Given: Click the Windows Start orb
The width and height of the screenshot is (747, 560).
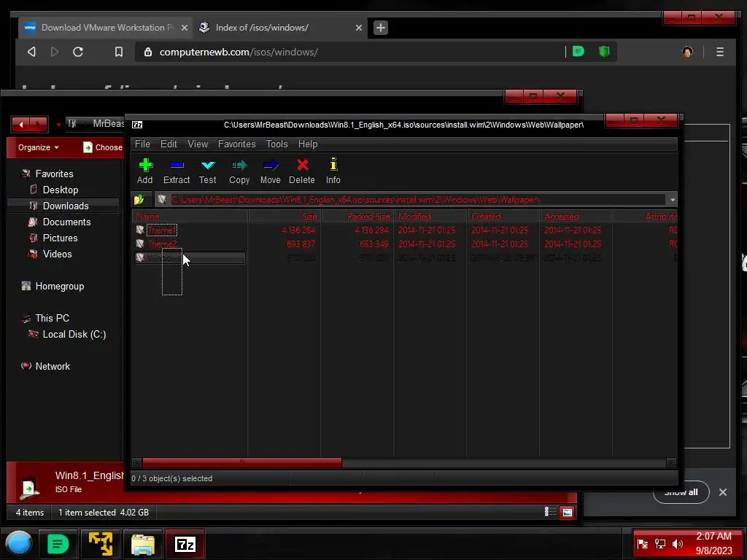Looking at the screenshot, I should point(18,543).
